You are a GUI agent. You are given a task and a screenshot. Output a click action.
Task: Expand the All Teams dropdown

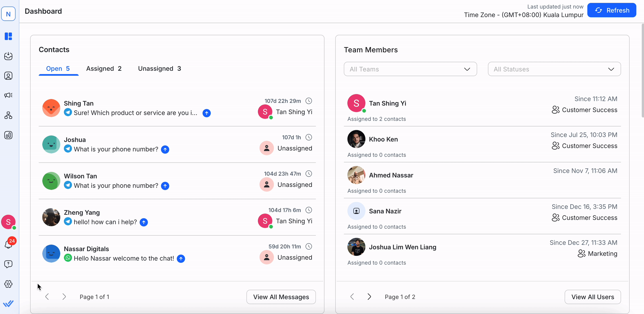pos(410,69)
